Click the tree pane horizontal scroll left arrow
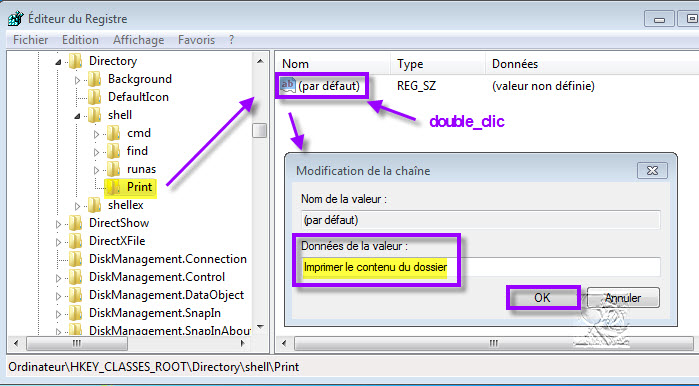 (x=16, y=344)
